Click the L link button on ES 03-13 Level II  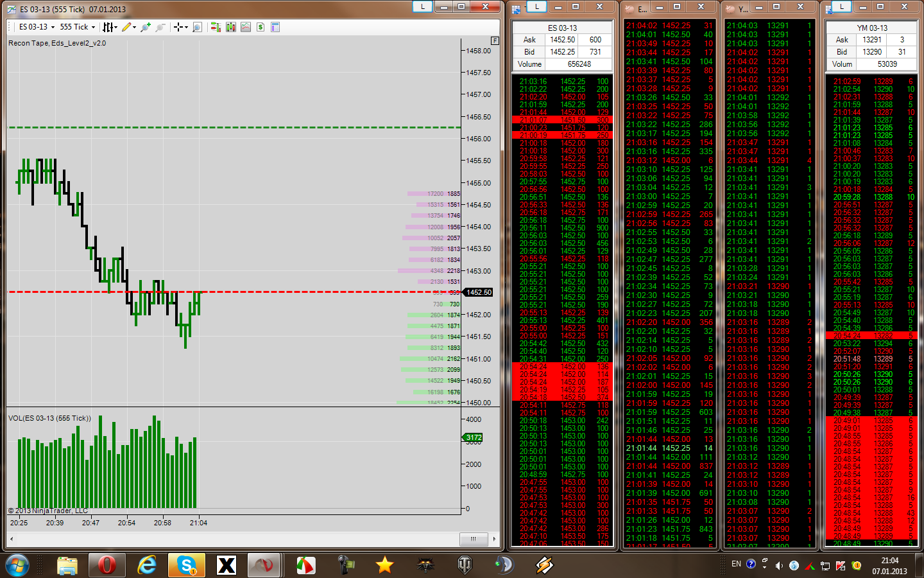click(536, 6)
